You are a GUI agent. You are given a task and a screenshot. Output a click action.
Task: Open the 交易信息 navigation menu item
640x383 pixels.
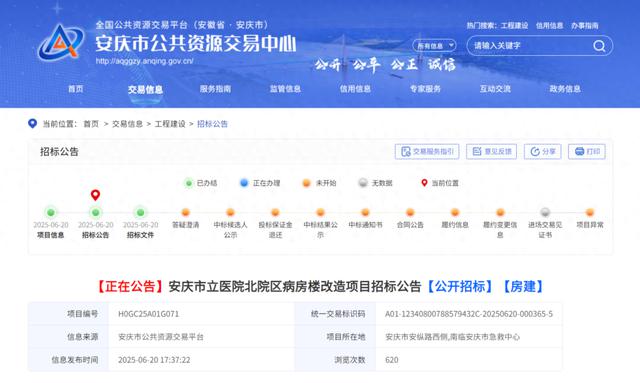pyautogui.click(x=145, y=89)
